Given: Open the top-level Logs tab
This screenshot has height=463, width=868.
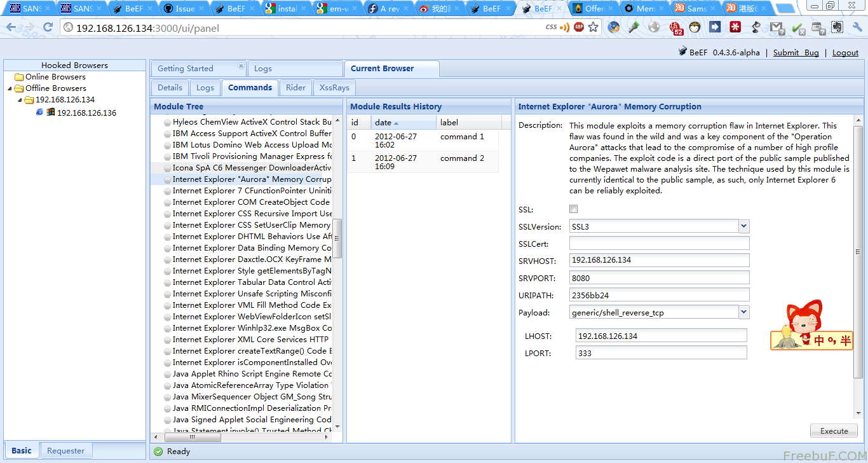Looking at the screenshot, I should [295, 69].
